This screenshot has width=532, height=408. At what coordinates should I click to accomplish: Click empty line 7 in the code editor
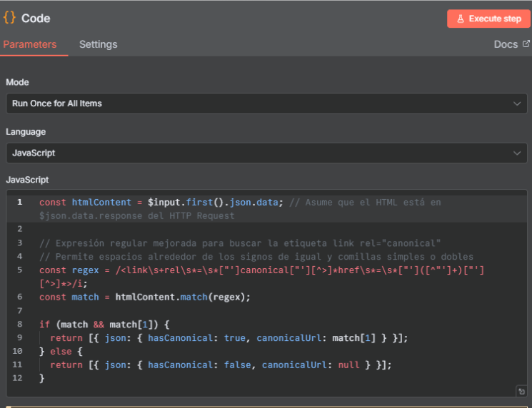coord(266,311)
